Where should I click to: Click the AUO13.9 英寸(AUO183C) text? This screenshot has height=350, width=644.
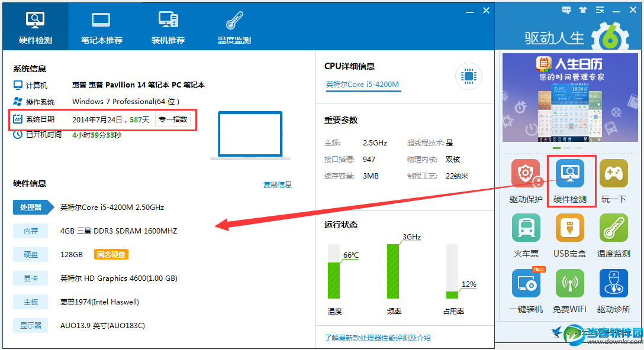click(x=102, y=325)
